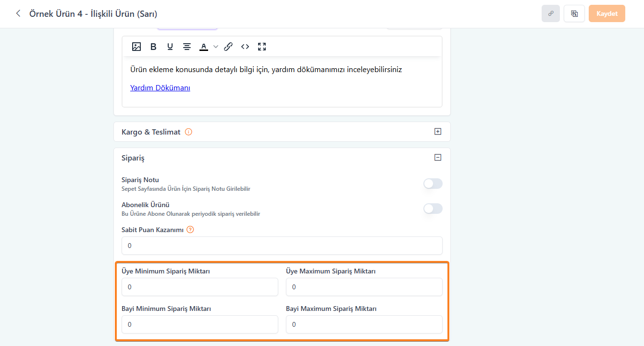Click the link icon button near Kaydet
Viewport: 644px width, 346px height.
coord(551,13)
